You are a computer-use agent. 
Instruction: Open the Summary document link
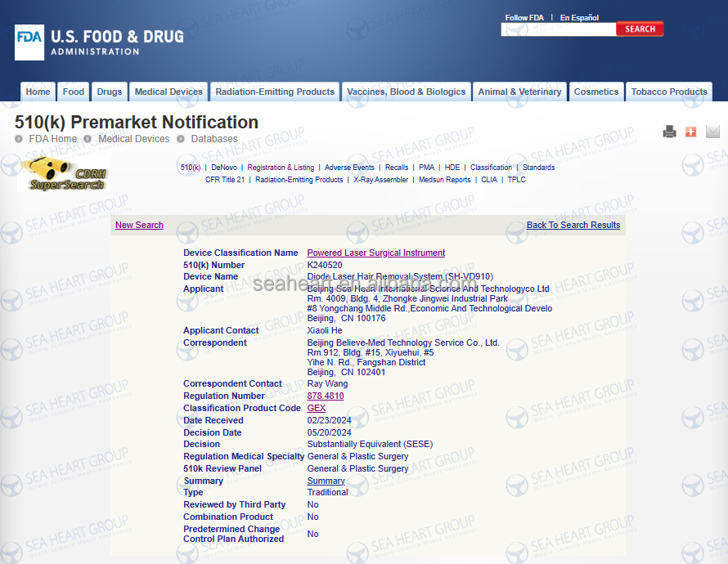tap(326, 481)
